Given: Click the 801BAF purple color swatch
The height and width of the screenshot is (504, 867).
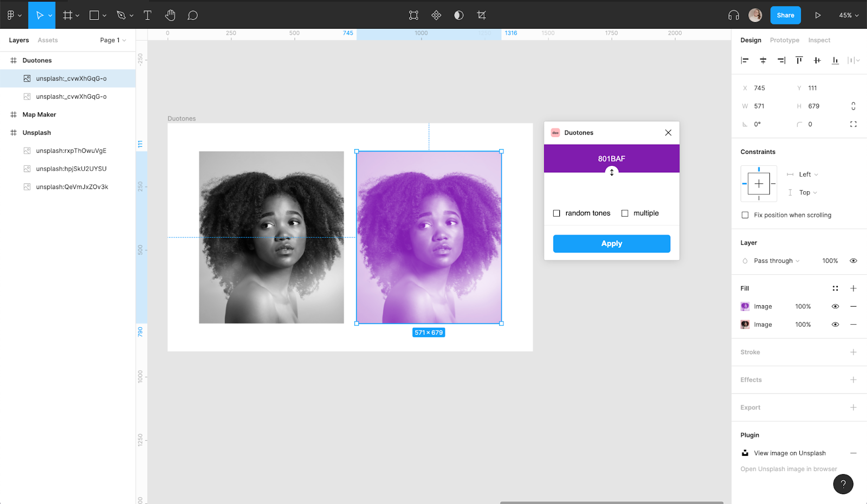Looking at the screenshot, I should (x=612, y=158).
